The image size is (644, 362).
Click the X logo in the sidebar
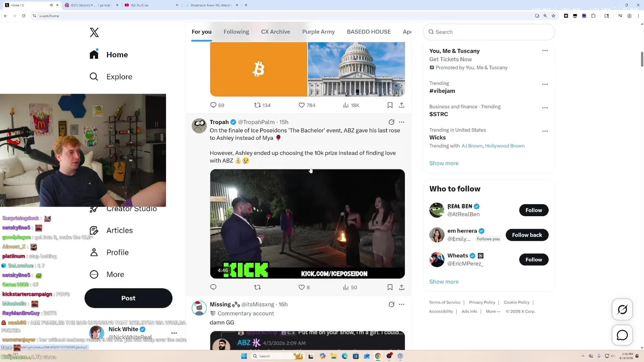[94, 33]
